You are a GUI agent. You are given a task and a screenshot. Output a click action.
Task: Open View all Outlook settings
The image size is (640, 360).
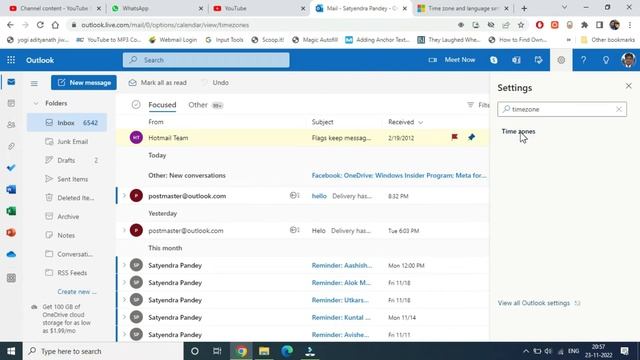click(539, 303)
